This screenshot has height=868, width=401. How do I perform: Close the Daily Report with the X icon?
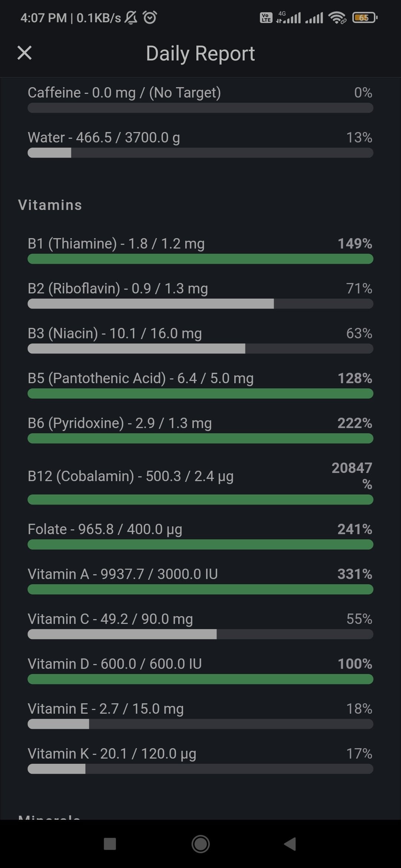tap(25, 53)
